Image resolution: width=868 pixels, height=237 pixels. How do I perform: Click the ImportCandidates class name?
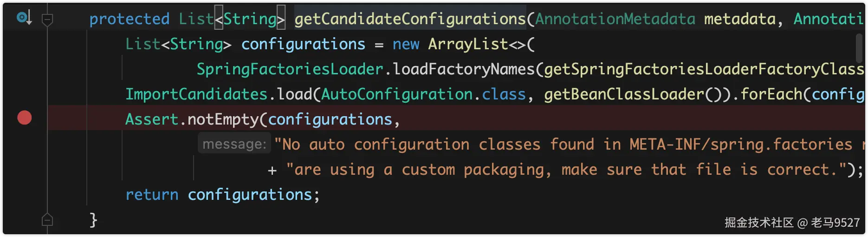pyautogui.click(x=197, y=94)
